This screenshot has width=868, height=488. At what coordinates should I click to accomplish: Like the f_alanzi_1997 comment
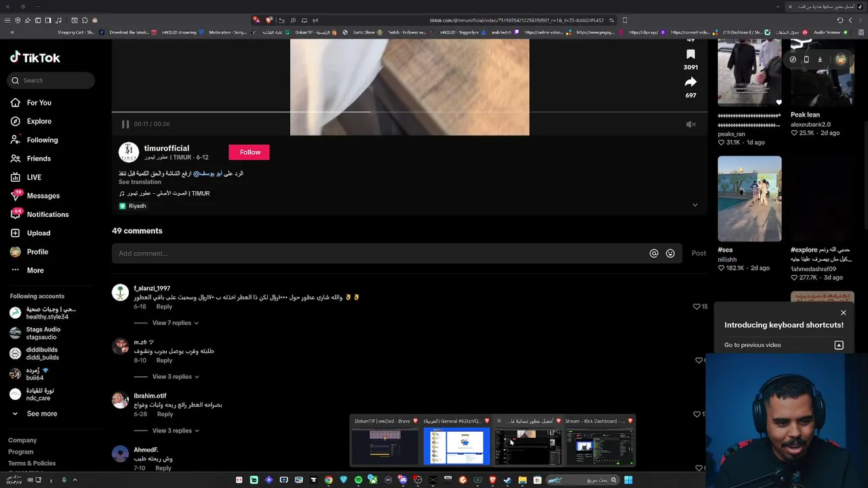[696, 306]
